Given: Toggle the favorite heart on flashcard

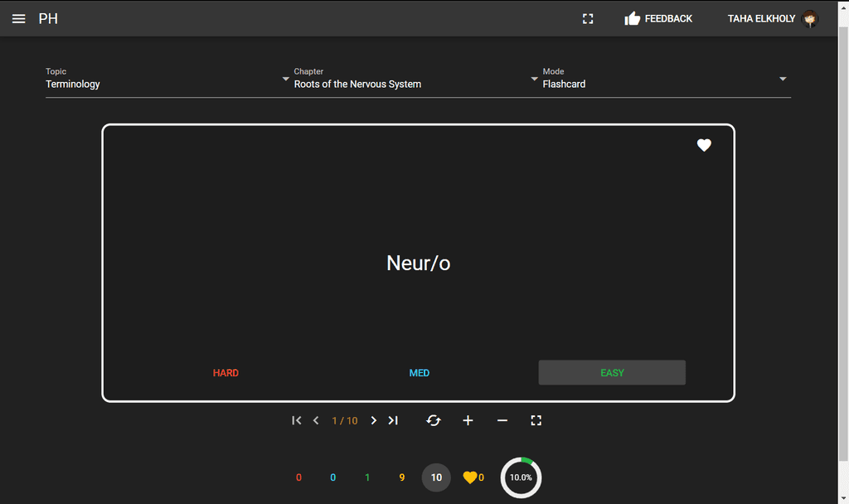Looking at the screenshot, I should click(704, 145).
